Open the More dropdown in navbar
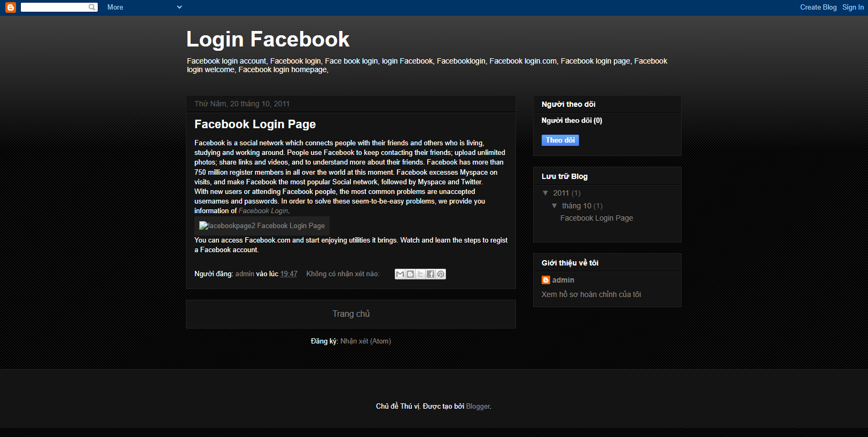The image size is (868, 437). [x=144, y=7]
